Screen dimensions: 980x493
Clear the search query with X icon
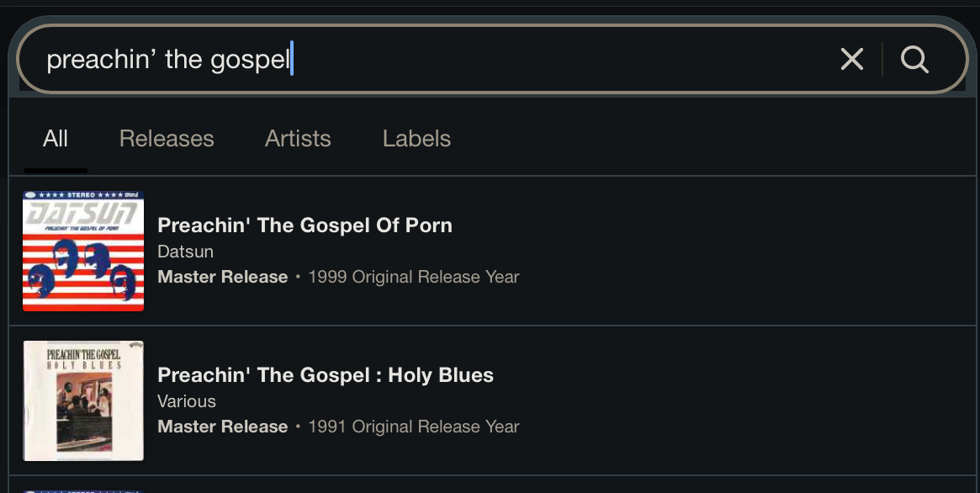[851, 59]
